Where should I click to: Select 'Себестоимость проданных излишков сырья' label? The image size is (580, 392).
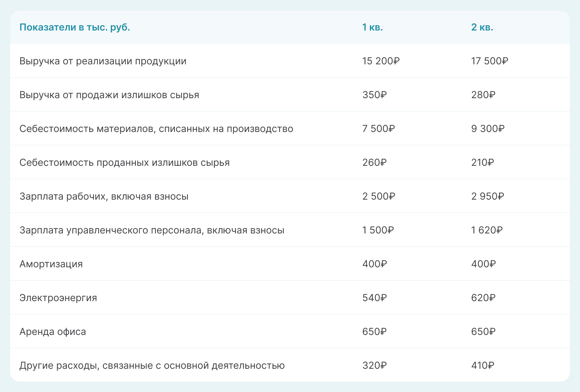(124, 162)
